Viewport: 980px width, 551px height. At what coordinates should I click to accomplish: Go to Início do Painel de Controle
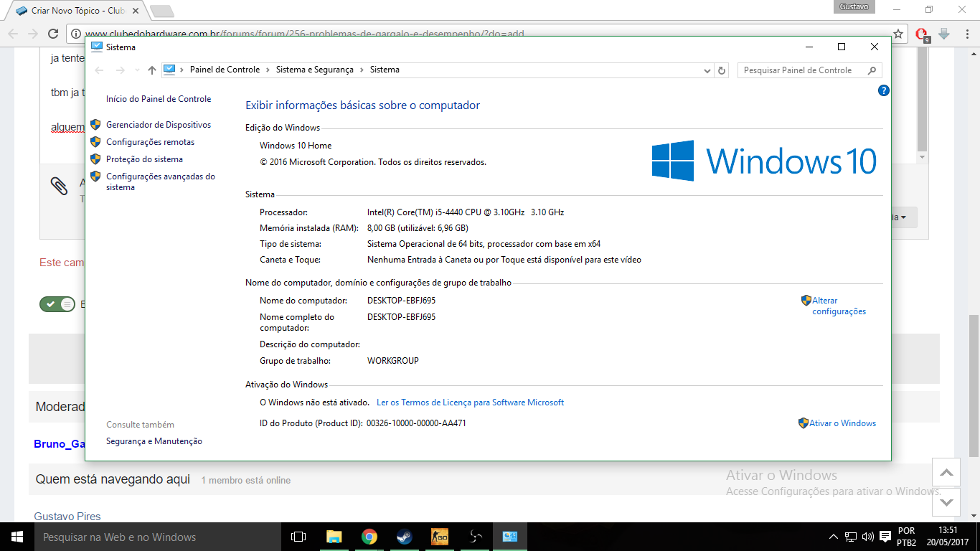click(159, 99)
